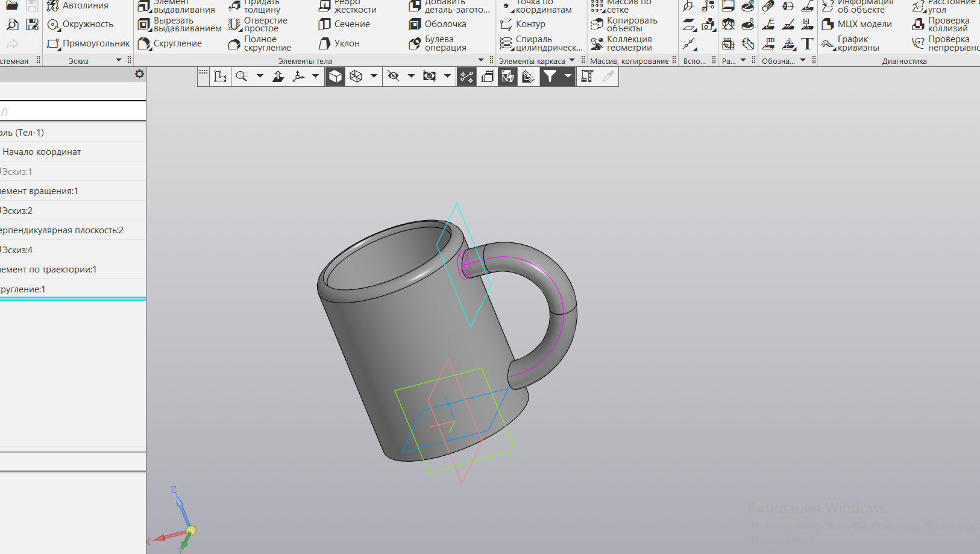Screen dimensions: 980x554
Task: Select Элемент вращения:1 in model tree
Action: 39,191
